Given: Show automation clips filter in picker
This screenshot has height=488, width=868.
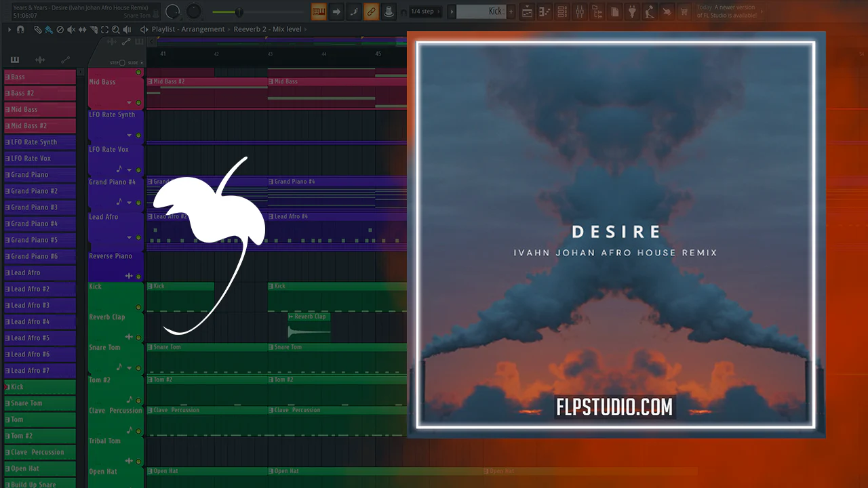Looking at the screenshot, I should (65, 60).
